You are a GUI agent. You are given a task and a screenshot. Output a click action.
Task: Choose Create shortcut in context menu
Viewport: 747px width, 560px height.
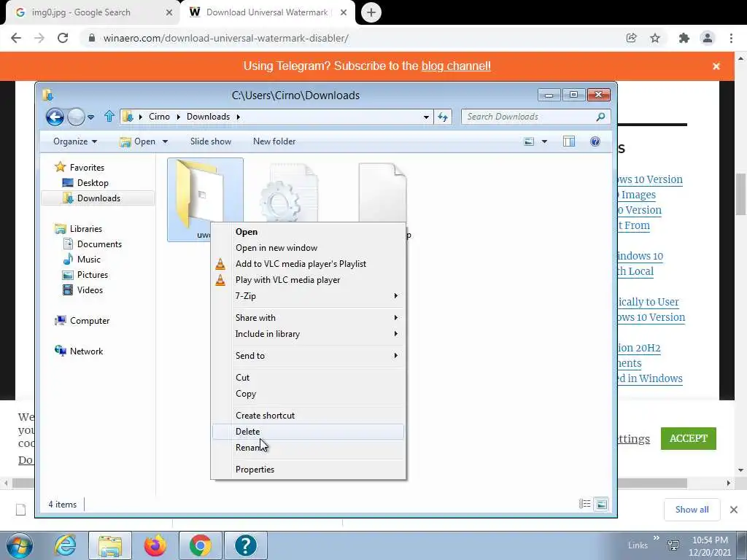309,416
